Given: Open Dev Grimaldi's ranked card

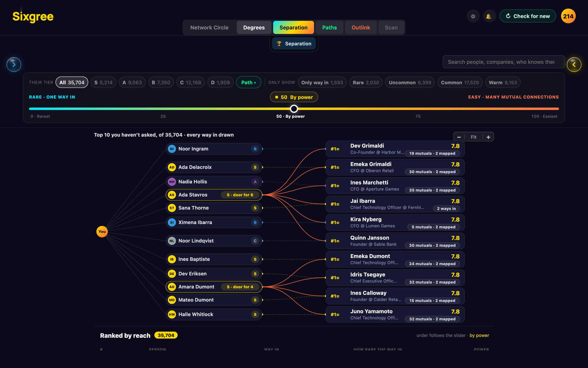Looking at the screenshot, I should coord(395,149).
